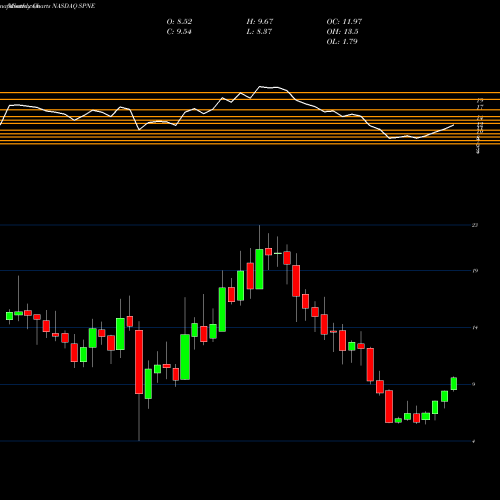
Task: Click the 14 price axis label in candlestick panel
Action: tap(475, 328)
